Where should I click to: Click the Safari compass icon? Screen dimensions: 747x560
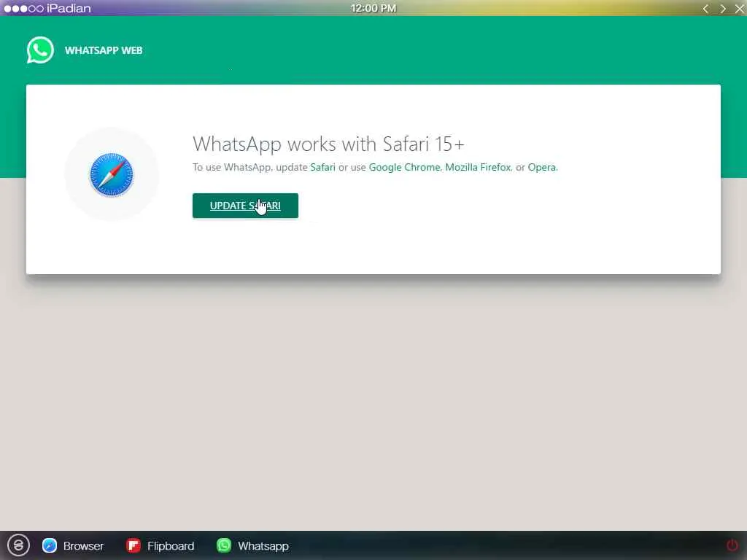[112, 175]
